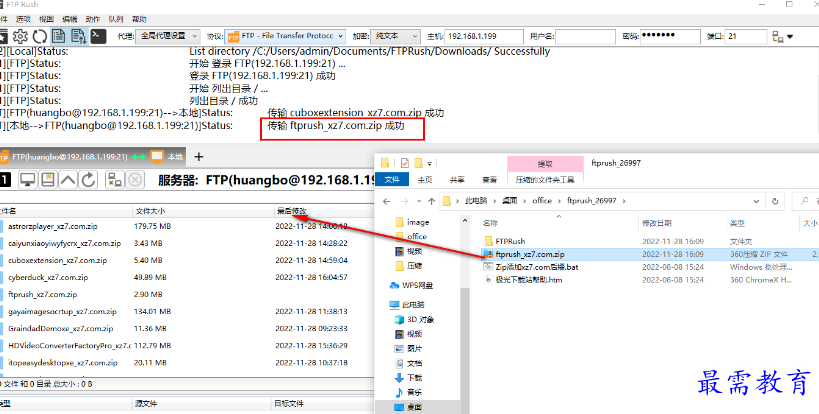This screenshot has height=414, width=819.
Task: Click Explorer quick access properties checkmark icon
Action: pyautogui.click(x=404, y=163)
